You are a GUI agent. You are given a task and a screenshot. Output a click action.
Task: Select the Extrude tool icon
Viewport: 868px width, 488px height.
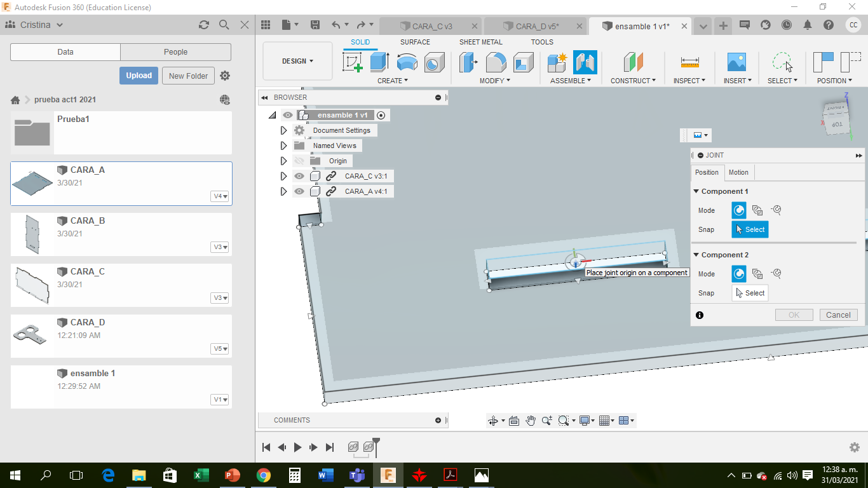click(379, 62)
